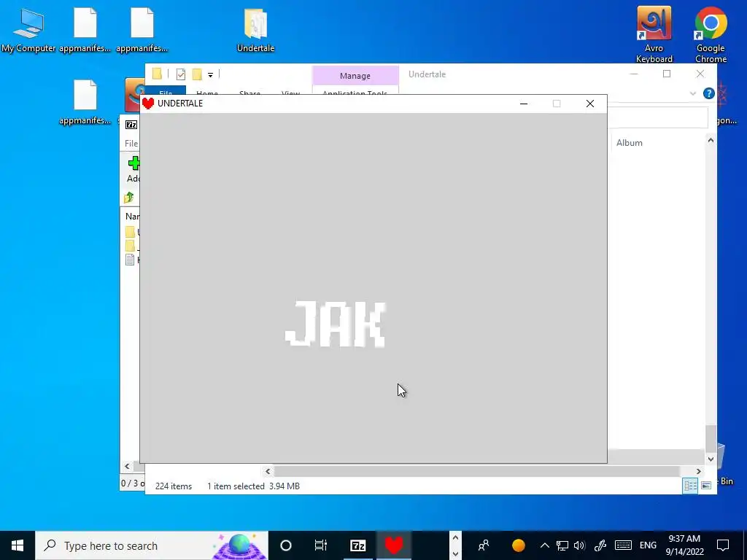Select appmanifes file next to My Computer
Screen dimensions: 747x560
click(x=85, y=30)
